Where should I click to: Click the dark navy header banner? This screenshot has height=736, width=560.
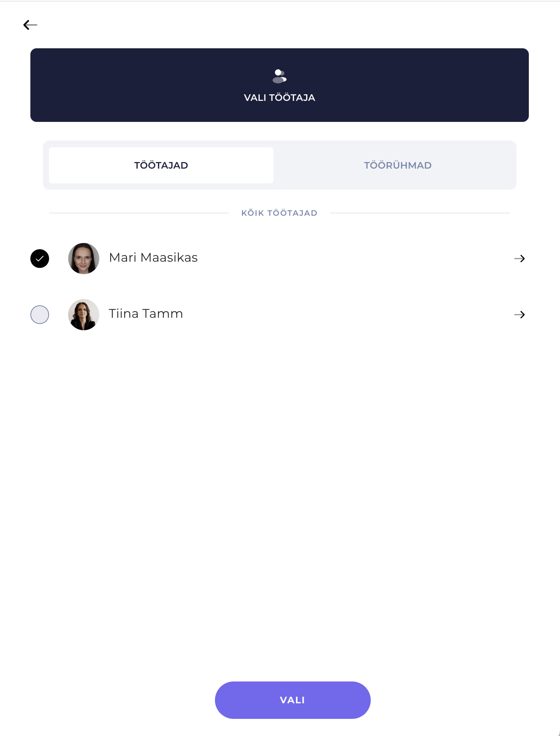(280, 85)
